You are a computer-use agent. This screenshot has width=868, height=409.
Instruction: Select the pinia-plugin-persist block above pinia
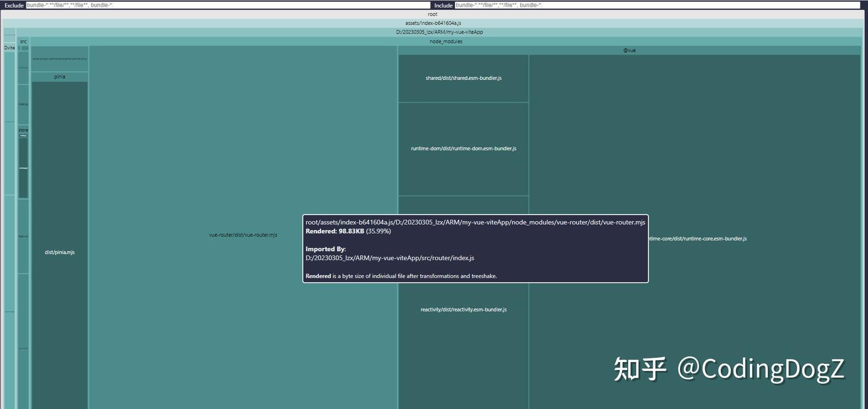[x=60, y=59]
